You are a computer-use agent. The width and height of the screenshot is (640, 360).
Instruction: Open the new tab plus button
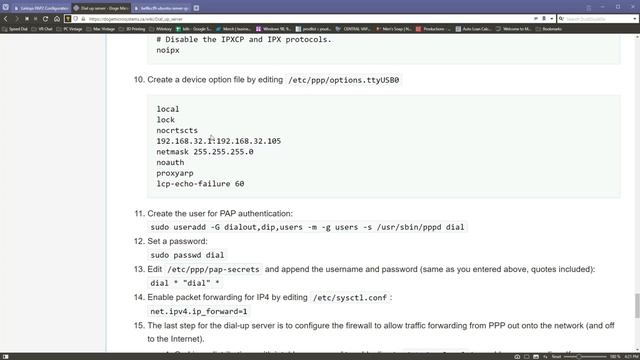[196, 8]
